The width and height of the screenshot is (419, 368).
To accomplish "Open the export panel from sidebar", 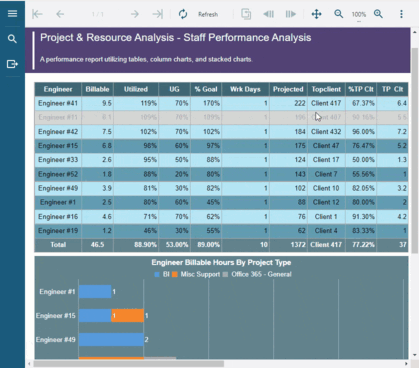I will pos(12,64).
